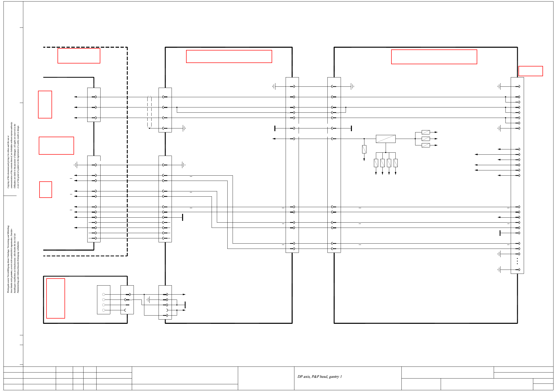Select top horizontal fuse right of converter block
556x392 pixels.
click(426, 132)
